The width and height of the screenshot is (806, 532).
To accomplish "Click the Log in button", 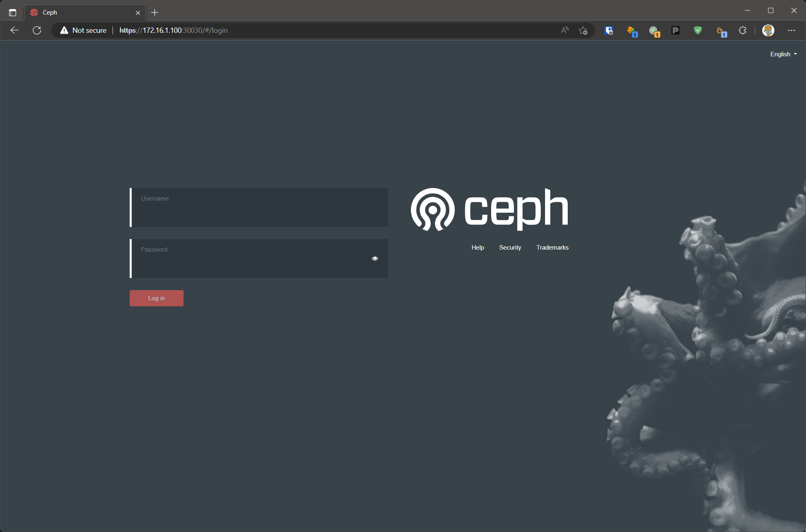I will [x=156, y=298].
